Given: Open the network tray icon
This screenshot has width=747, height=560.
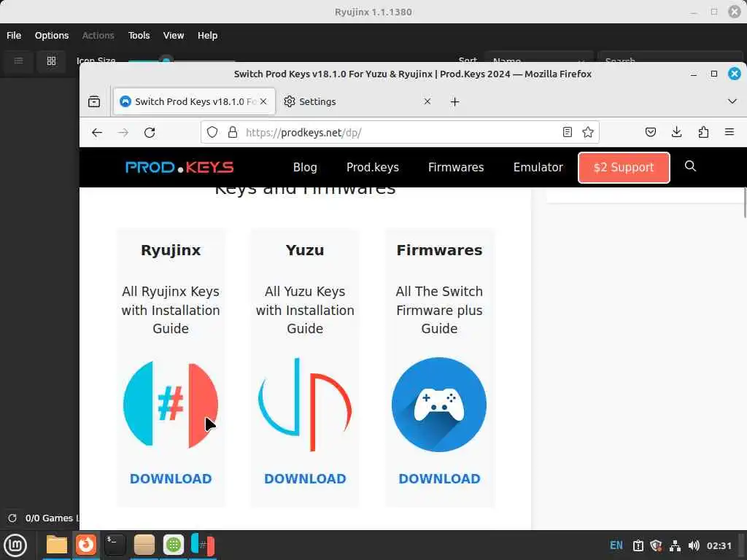Looking at the screenshot, I should (675, 545).
